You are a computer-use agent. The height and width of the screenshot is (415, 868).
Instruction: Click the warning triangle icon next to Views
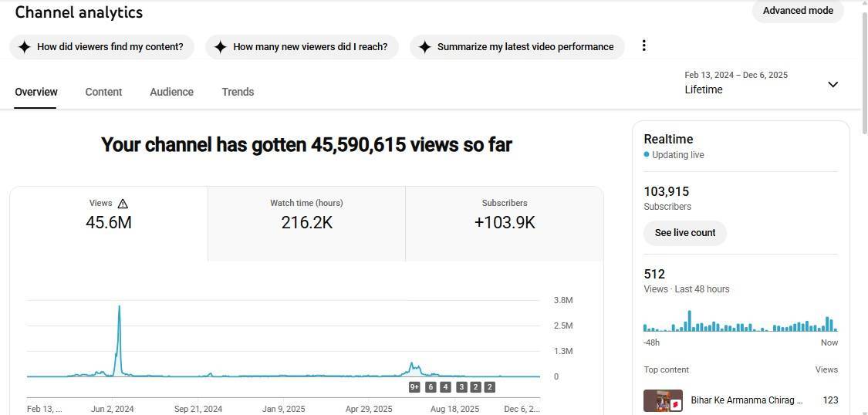coord(123,204)
